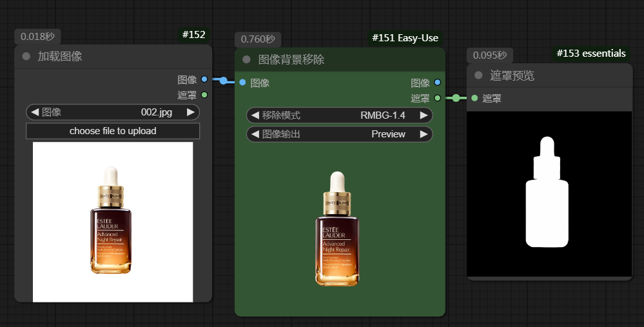
Task: Switch to next 图像输出 option after Preview
Action: (x=424, y=134)
